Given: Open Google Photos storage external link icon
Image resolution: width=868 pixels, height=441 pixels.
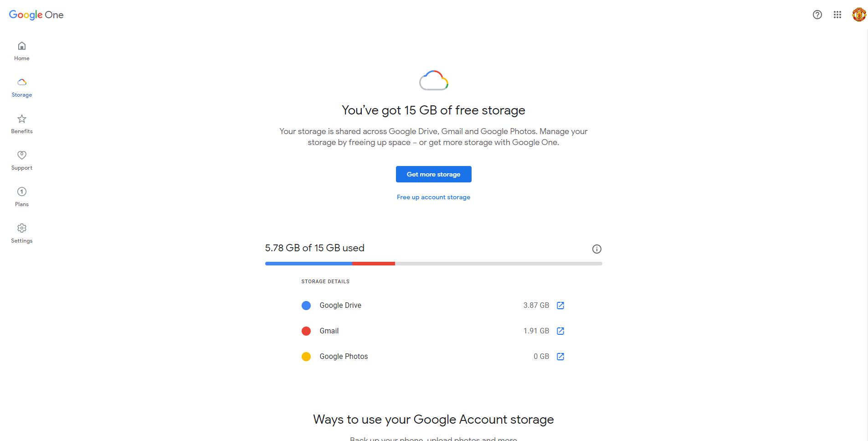Looking at the screenshot, I should tap(560, 357).
